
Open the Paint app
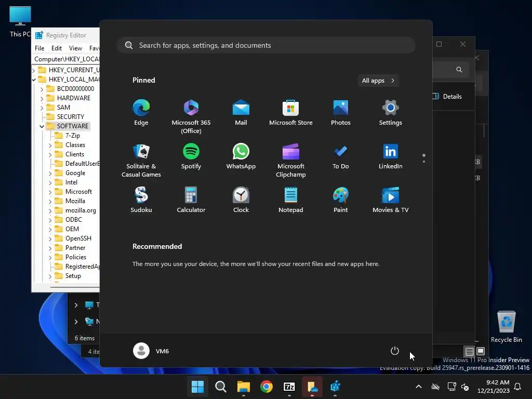341,200
